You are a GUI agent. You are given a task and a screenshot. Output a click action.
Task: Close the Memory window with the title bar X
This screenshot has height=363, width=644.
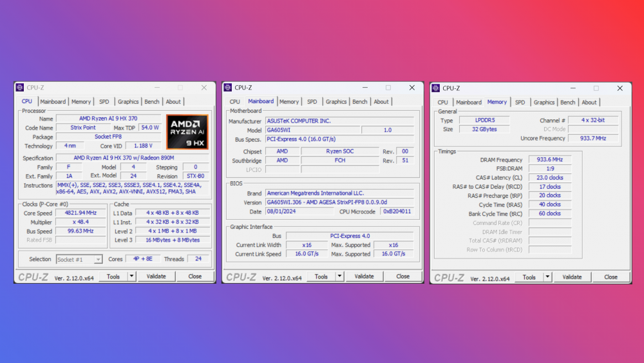(620, 88)
